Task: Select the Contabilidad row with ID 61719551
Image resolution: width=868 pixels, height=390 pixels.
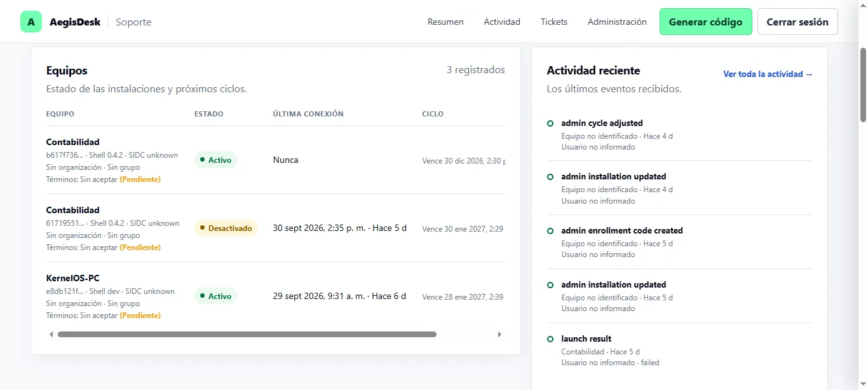Action: [x=276, y=228]
